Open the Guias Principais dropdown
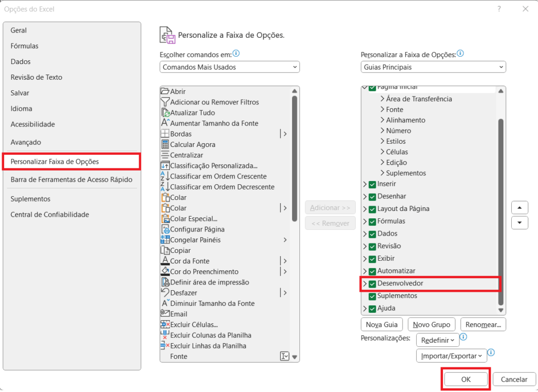This screenshot has width=538, height=392. [433, 67]
